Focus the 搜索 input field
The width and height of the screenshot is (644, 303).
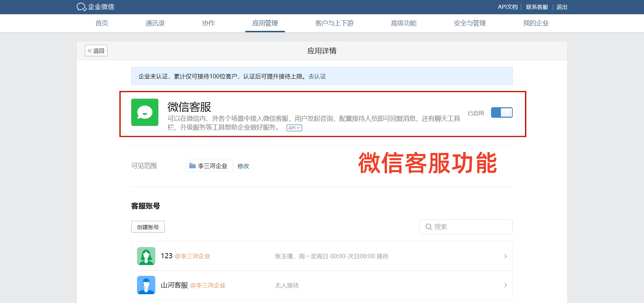(x=466, y=227)
